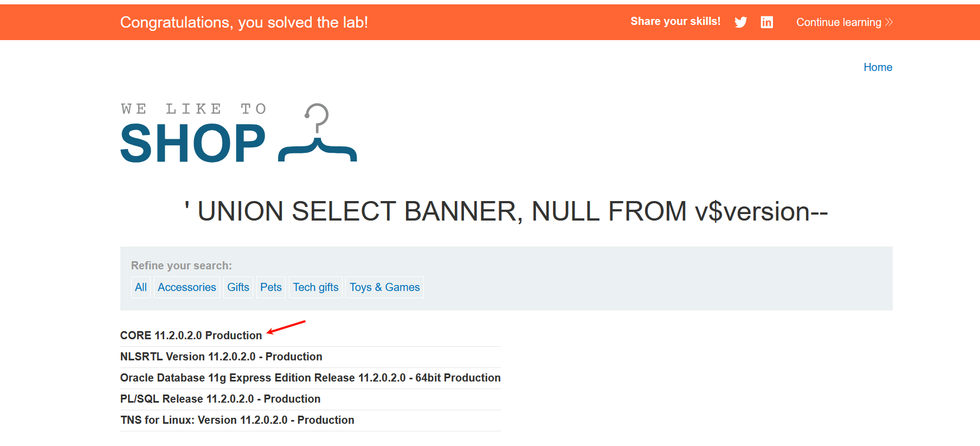Click the Share your skills! label
Screen dimensions: 980x446
tap(675, 22)
